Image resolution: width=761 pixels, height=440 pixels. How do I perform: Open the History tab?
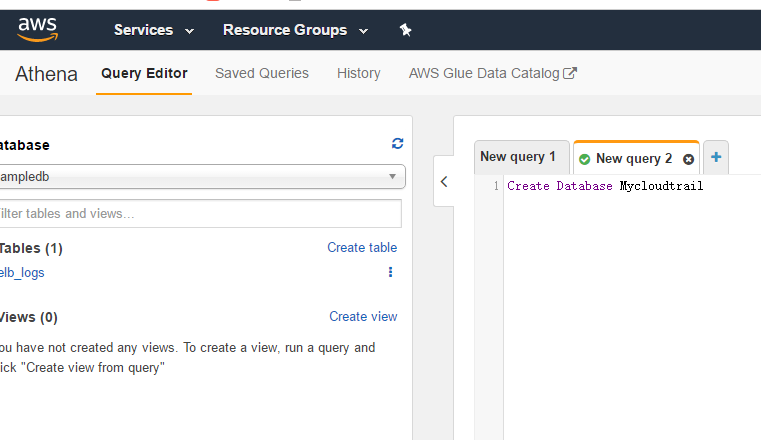coord(359,73)
